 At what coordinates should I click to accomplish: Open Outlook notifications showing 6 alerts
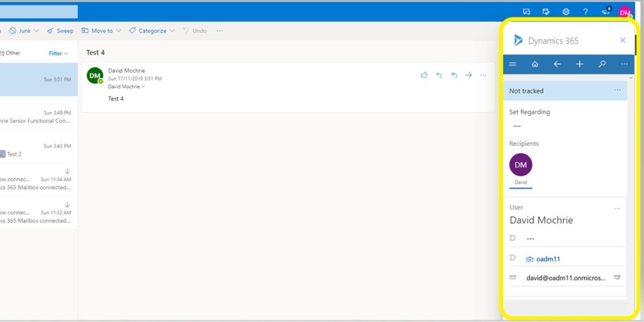pyautogui.click(x=606, y=11)
